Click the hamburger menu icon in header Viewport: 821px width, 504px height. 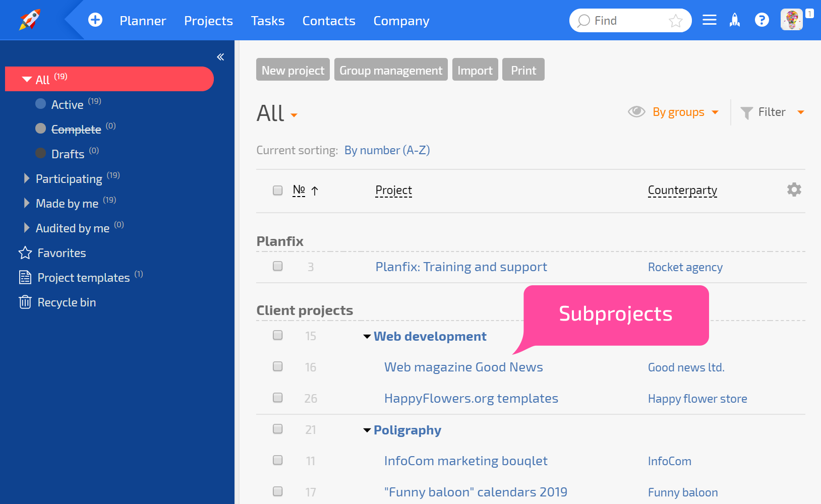[710, 20]
